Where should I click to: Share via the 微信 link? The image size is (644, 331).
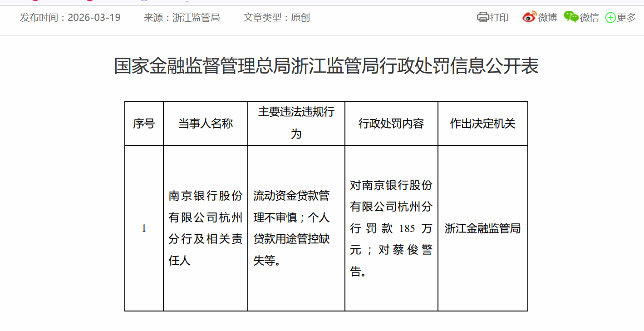pos(590,17)
